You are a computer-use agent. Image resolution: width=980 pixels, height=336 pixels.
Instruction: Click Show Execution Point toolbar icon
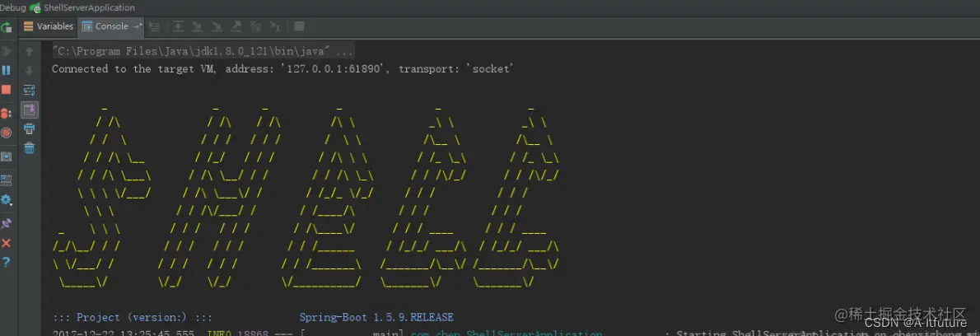coord(154,26)
